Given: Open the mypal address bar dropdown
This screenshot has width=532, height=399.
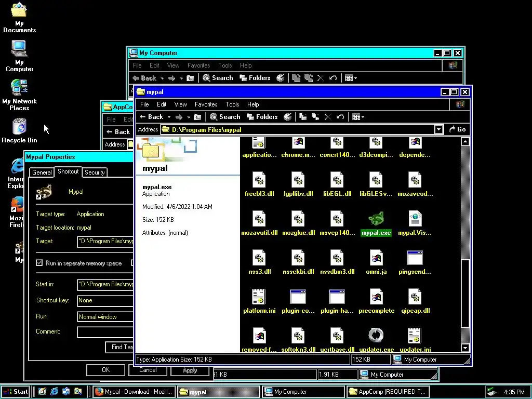Looking at the screenshot, I should (x=438, y=129).
